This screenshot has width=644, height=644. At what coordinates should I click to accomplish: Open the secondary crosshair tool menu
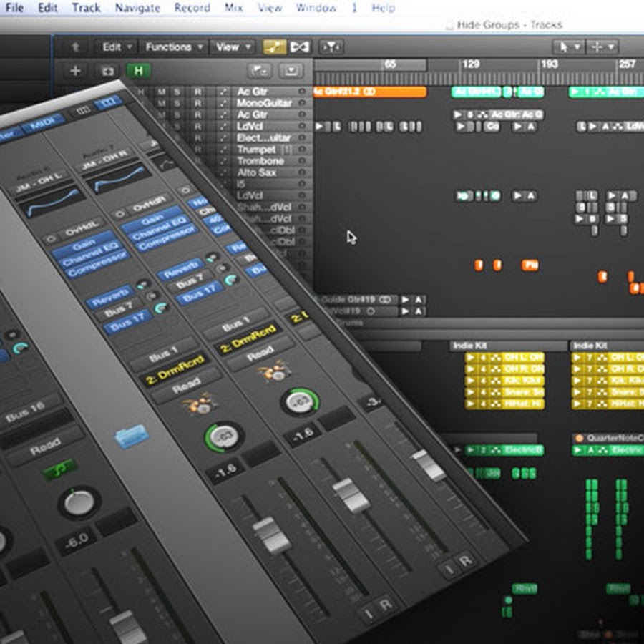pos(602,47)
